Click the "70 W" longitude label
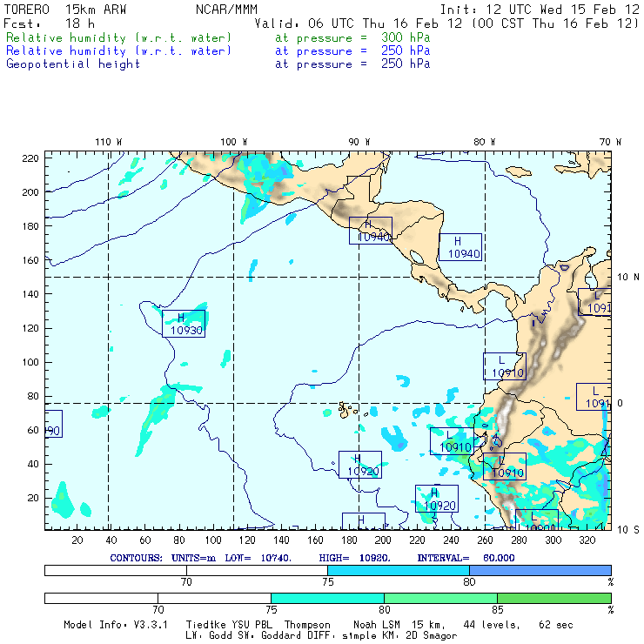The image size is (644, 644). click(x=610, y=142)
